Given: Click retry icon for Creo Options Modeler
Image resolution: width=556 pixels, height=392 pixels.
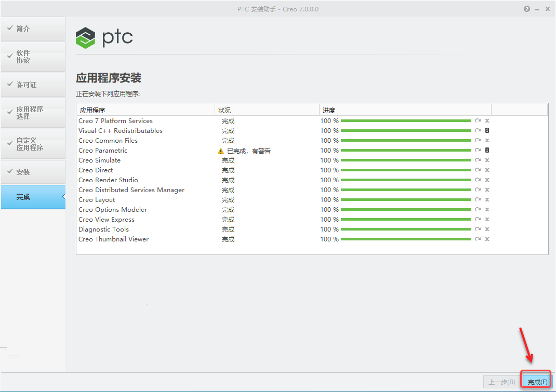Looking at the screenshot, I should 478,210.
